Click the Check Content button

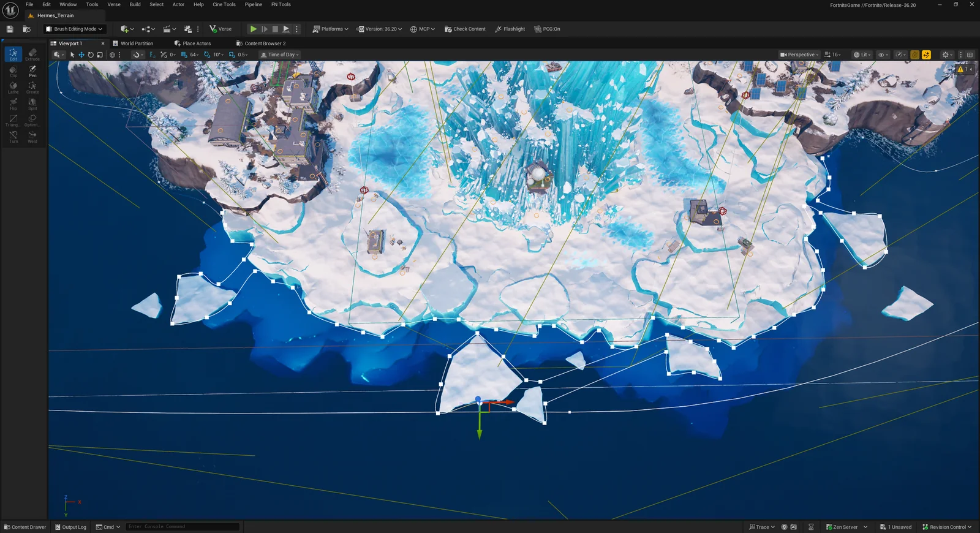(465, 29)
